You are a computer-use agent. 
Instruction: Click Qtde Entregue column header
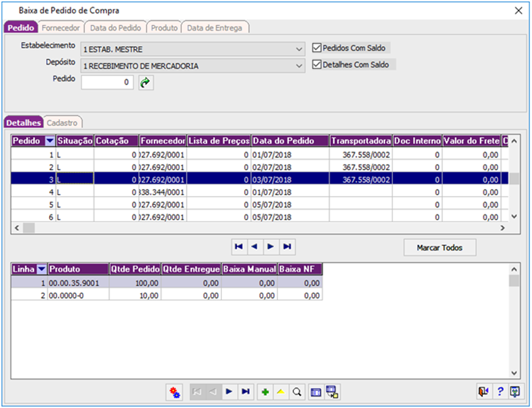(x=191, y=269)
